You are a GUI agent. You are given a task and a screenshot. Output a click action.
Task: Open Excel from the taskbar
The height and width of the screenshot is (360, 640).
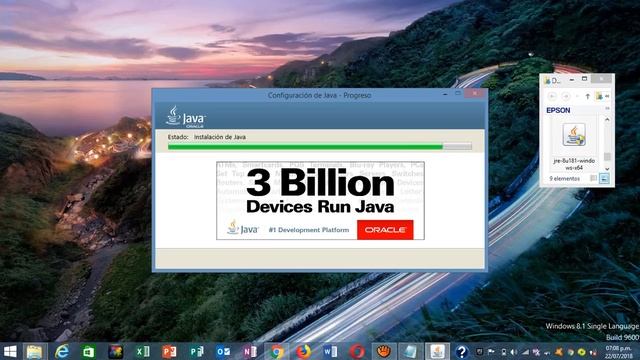142,351
